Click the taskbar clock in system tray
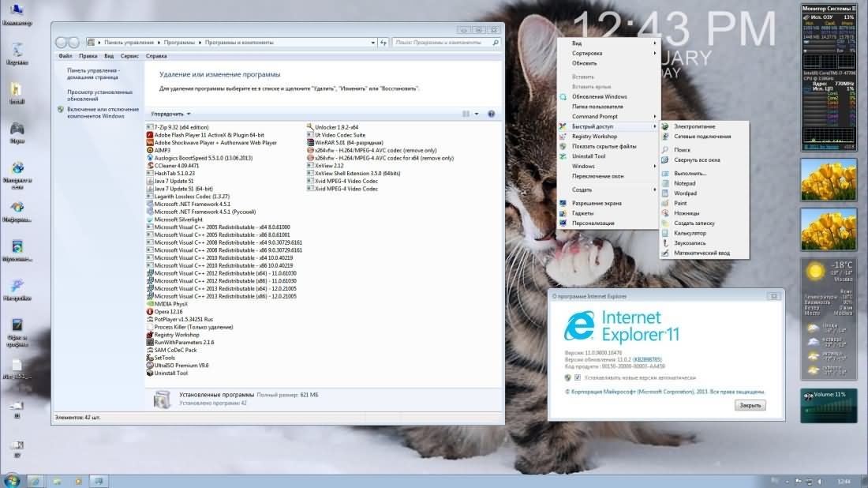The width and height of the screenshot is (868, 488). click(x=844, y=482)
